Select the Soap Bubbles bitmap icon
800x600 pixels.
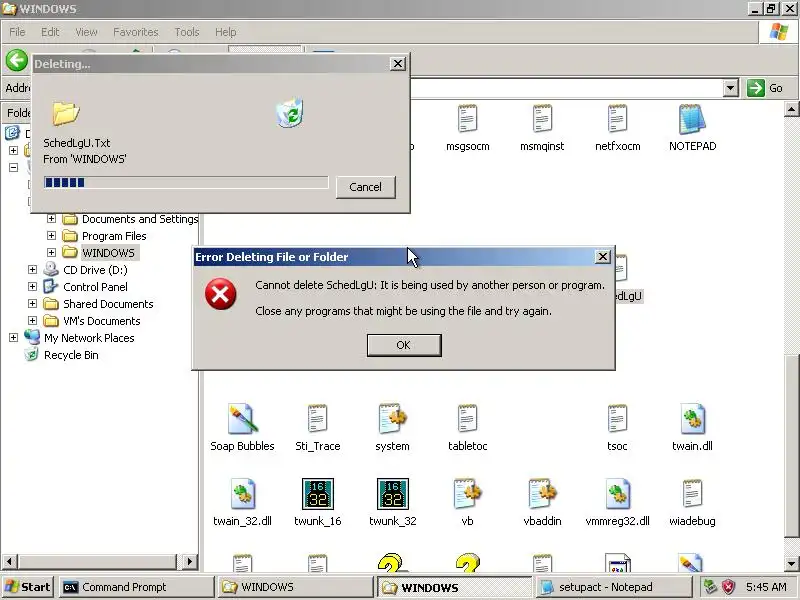[242, 419]
